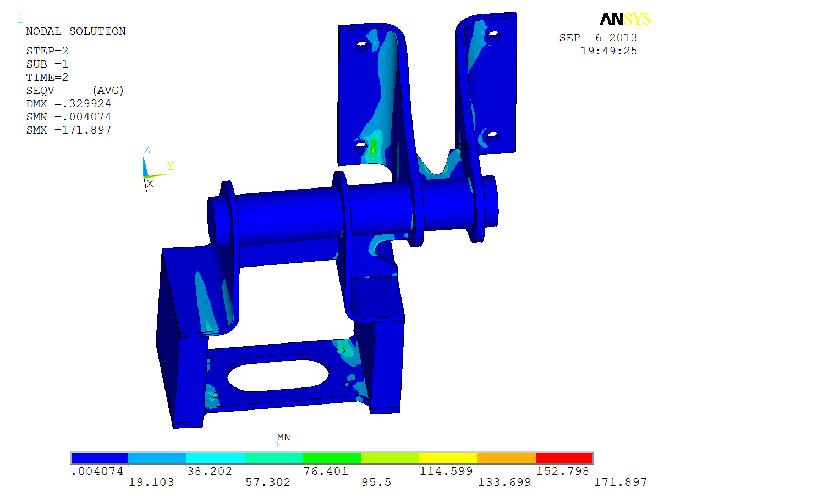
Task: Click the TIME=2 label
Action: (x=47, y=77)
